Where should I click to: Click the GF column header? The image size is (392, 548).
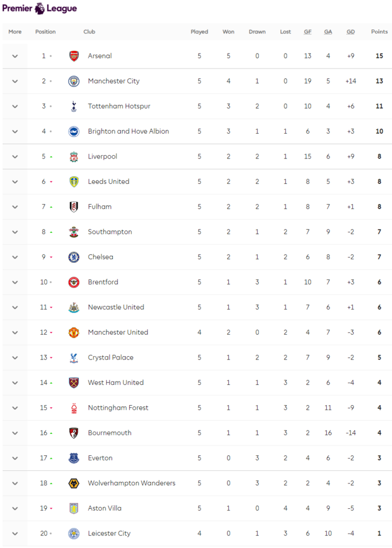click(x=308, y=32)
